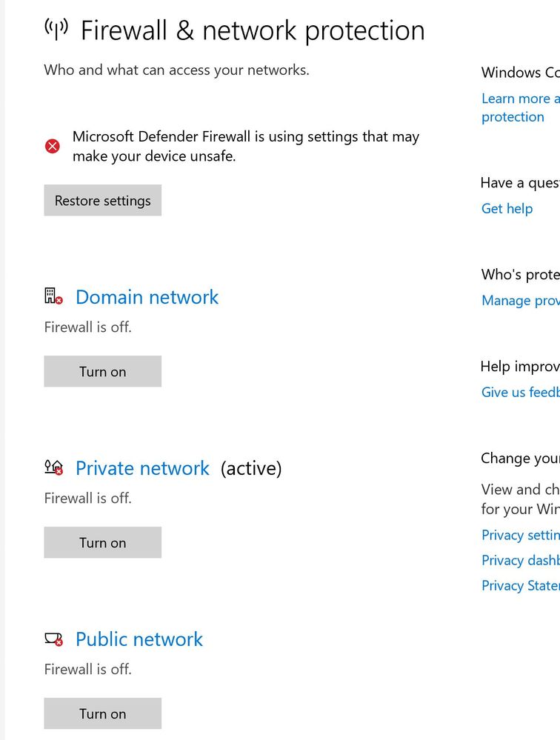This screenshot has width=560, height=740.
Task: Open the Give us feedback link
Action: (521, 392)
